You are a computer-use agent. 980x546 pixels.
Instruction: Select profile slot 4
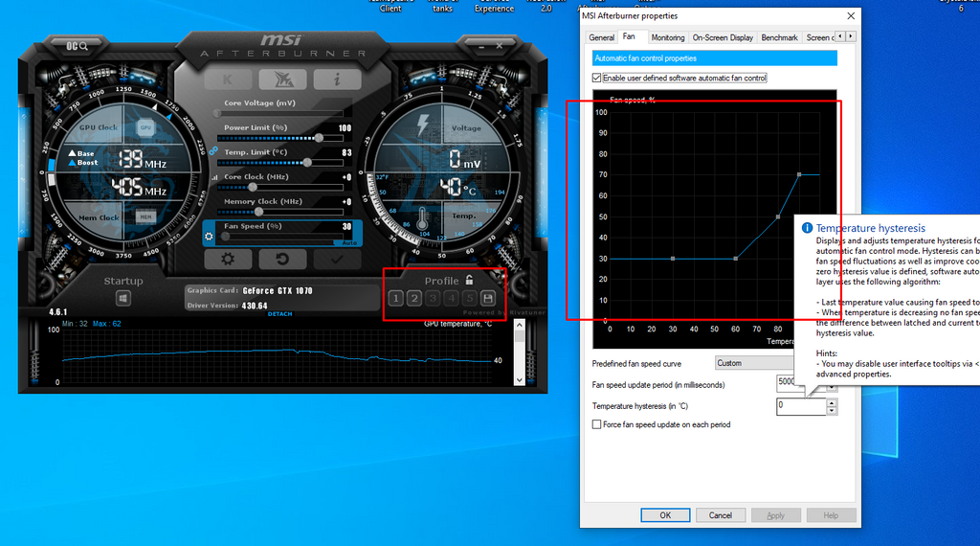452,298
